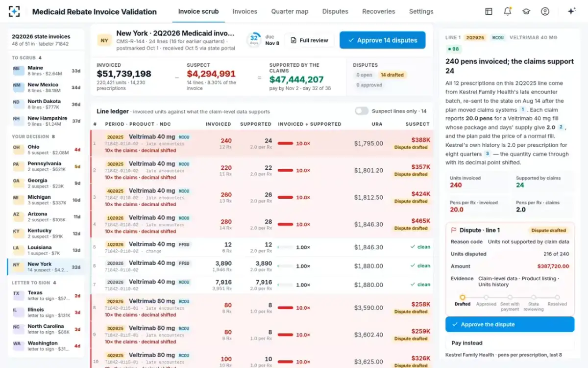Switch to the Recoveries tab
588x368 pixels.
[379, 11]
